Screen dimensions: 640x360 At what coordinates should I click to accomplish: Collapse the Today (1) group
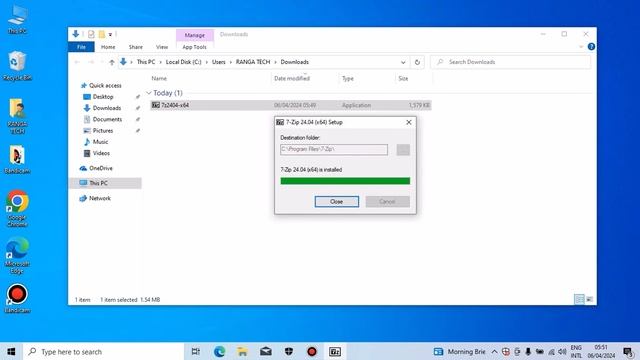tap(149, 93)
